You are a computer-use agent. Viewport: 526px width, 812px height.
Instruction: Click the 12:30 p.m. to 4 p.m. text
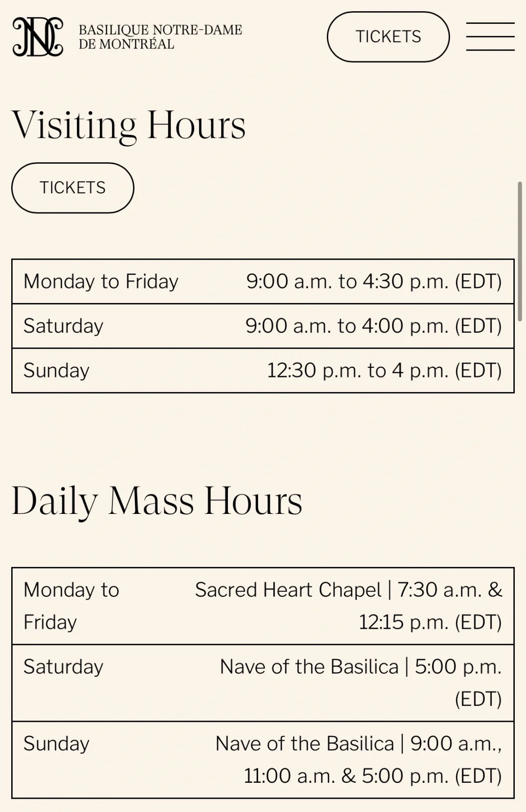tap(384, 371)
